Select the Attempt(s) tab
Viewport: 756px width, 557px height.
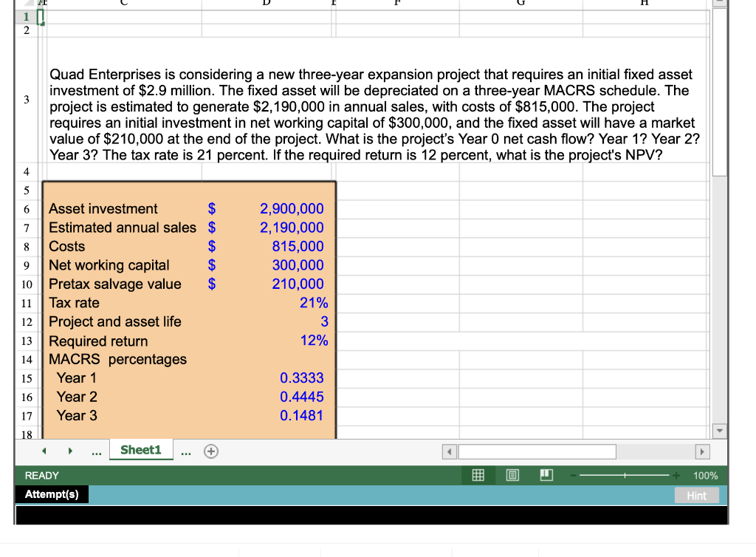[x=51, y=494]
